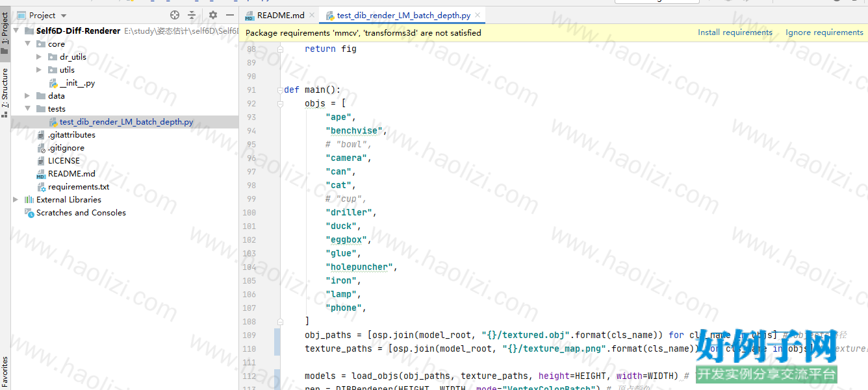Click the "driller" list entry
This screenshot has width=868, height=390.
tap(349, 213)
